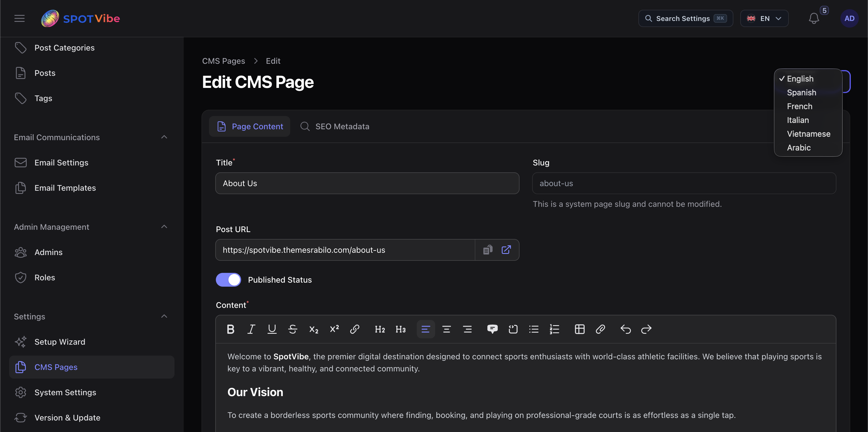868x432 pixels.
Task: Select Italian language option
Action: 808,120
